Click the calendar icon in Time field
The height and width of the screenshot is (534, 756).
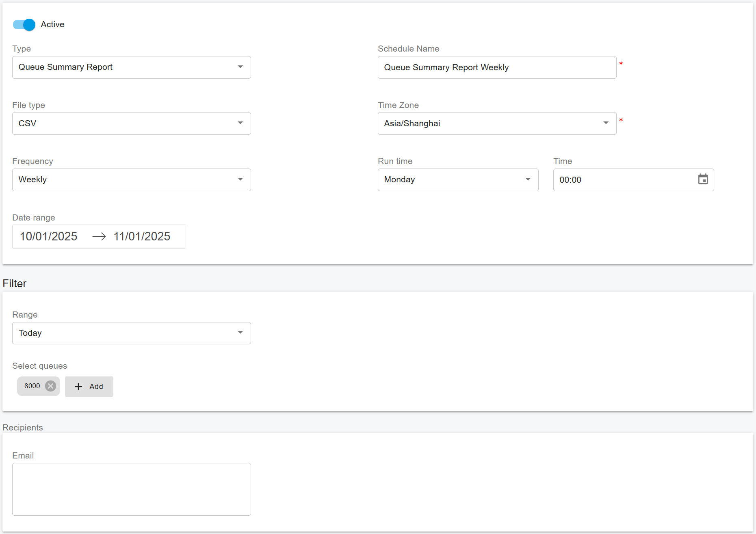(703, 179)
